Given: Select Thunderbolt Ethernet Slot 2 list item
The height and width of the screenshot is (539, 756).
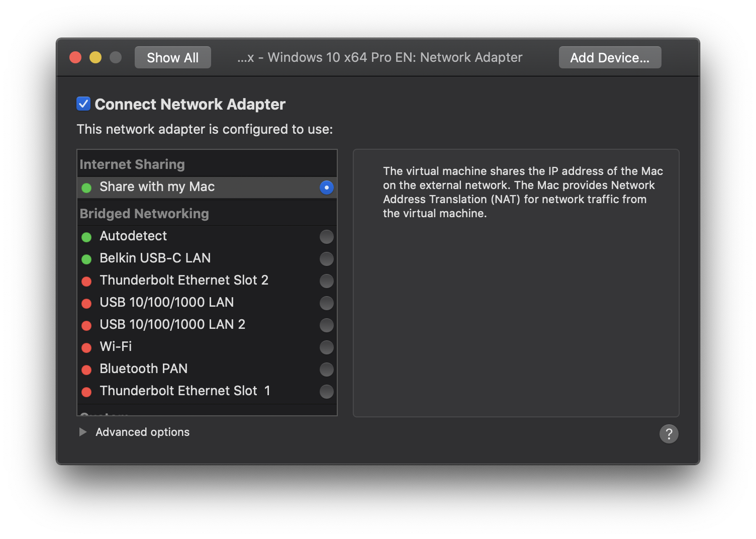Looking at the screenshot, I should click(184, 280).
